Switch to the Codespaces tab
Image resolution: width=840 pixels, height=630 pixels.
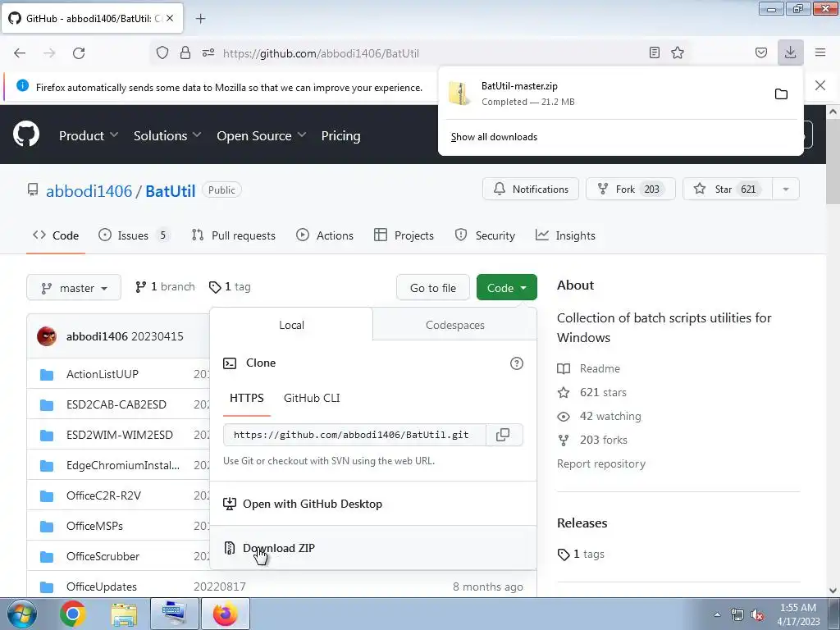tap(454, 325)
